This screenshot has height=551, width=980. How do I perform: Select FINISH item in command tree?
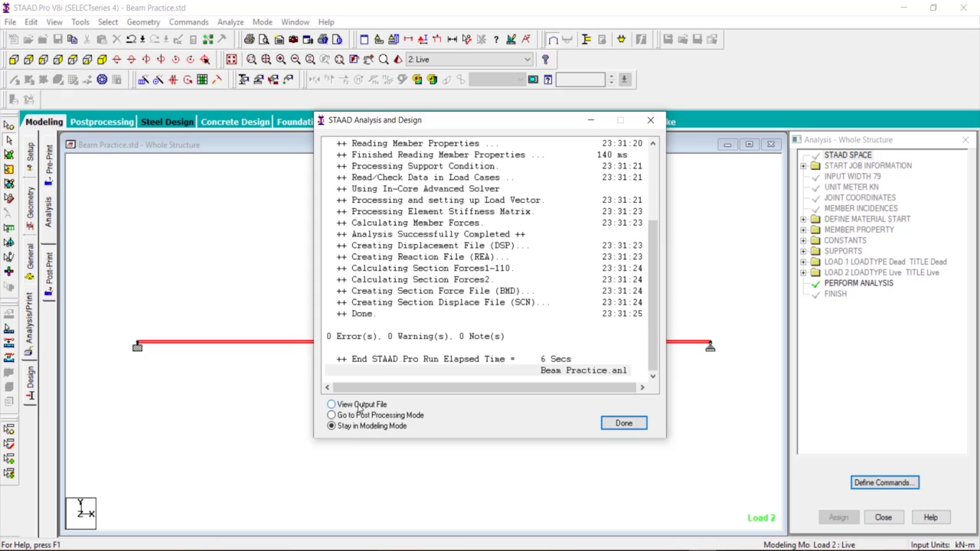[835, 294]
